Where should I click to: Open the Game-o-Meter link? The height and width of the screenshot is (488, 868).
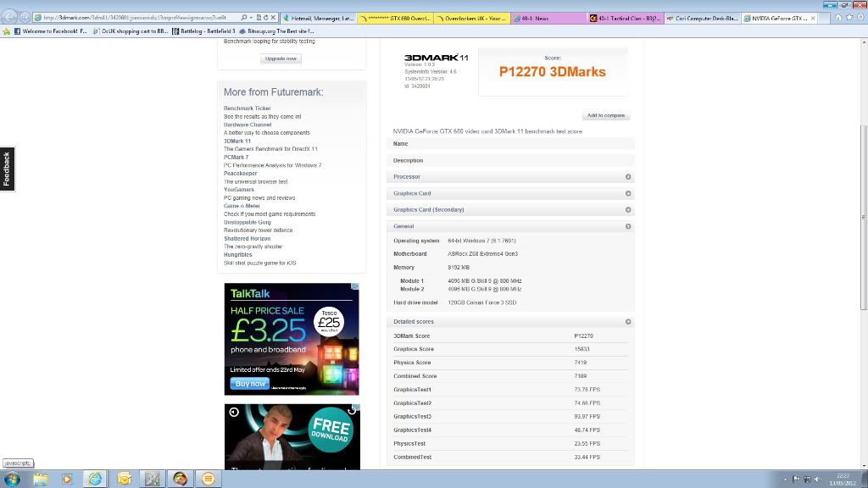click(242, 206)
